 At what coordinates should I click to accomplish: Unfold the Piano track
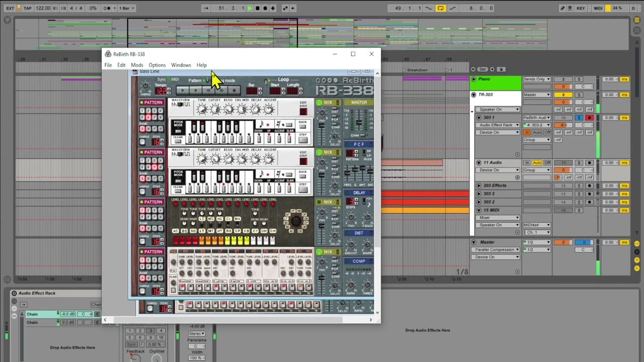click(x=473, y=79)
